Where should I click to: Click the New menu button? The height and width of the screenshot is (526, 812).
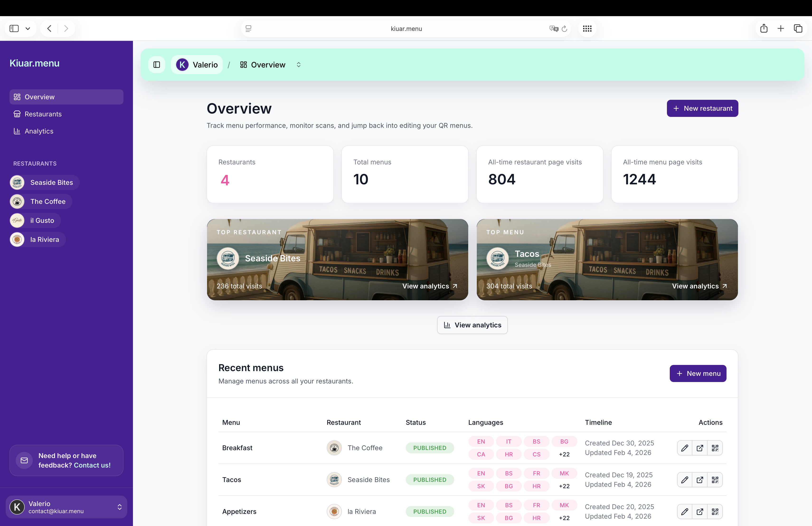pos(698,373)
